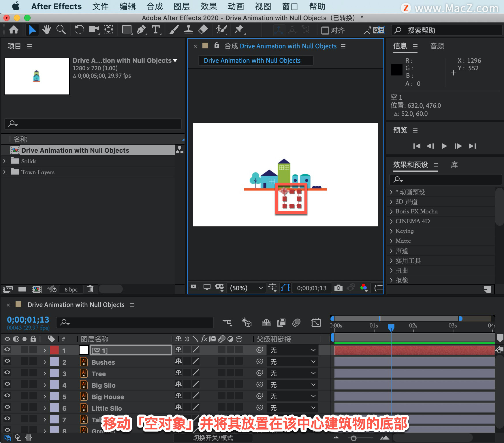Click the Draft 3D icon in timeline
504x443 pixels.
click(x=247, y=323)
